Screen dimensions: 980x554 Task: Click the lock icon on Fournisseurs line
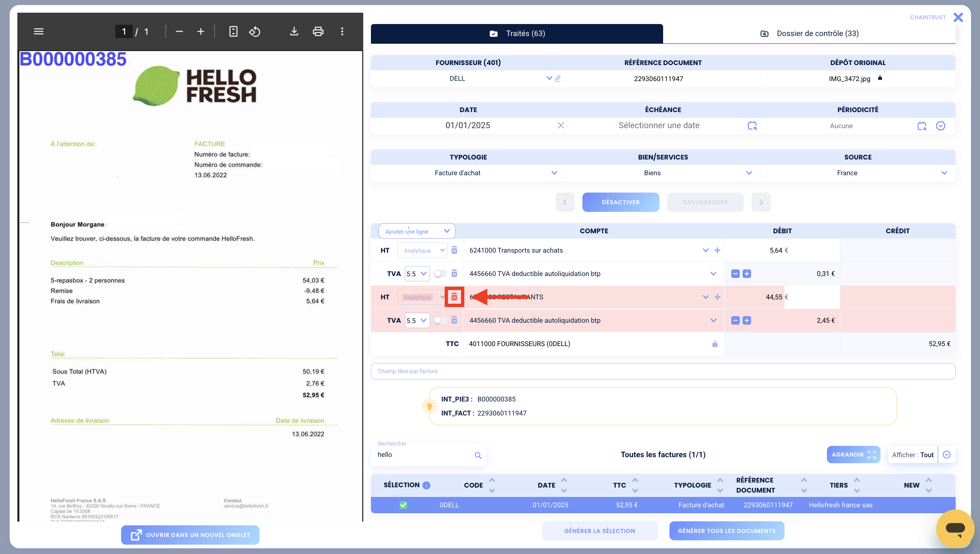click(714, 344)
